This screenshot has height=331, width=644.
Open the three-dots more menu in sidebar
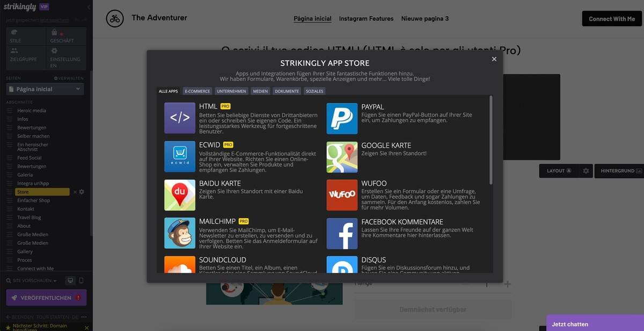coord(84,317)
